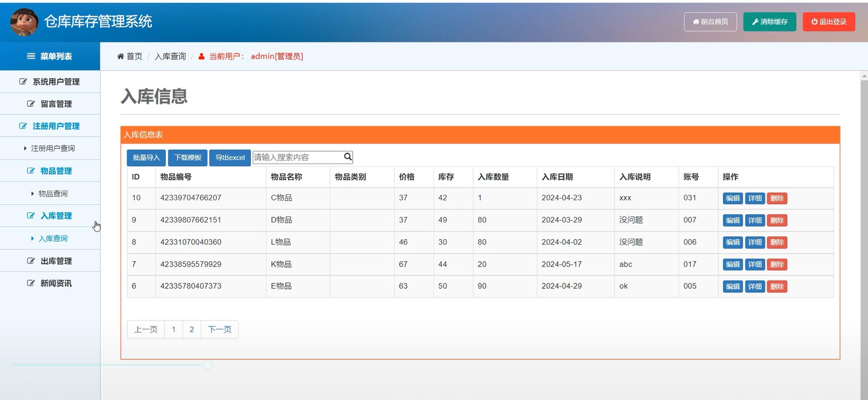Click 删除 for D物品 row
Image resolution: width=868 pixels, height=400 pixels.
(777, 221)
